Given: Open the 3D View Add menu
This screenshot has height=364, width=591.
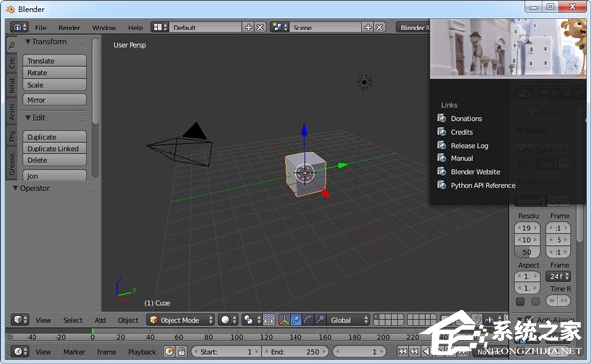Looking at the screenshot, I should (x=99, y=320).
